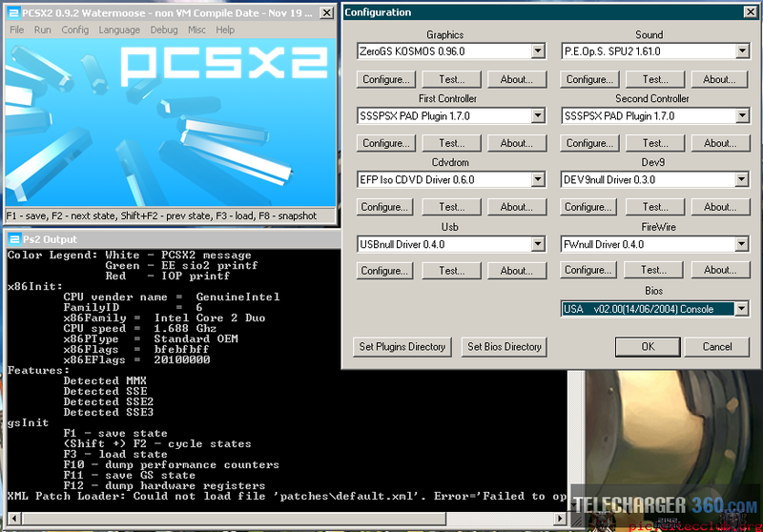Configure the Usb plugin
The height and width of the screenshot is (532, 763).
[x=384, y=271]
